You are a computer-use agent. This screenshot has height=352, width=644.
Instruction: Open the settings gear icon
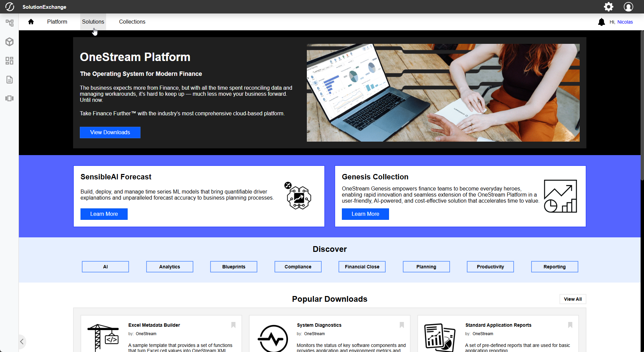click(608, 7)
